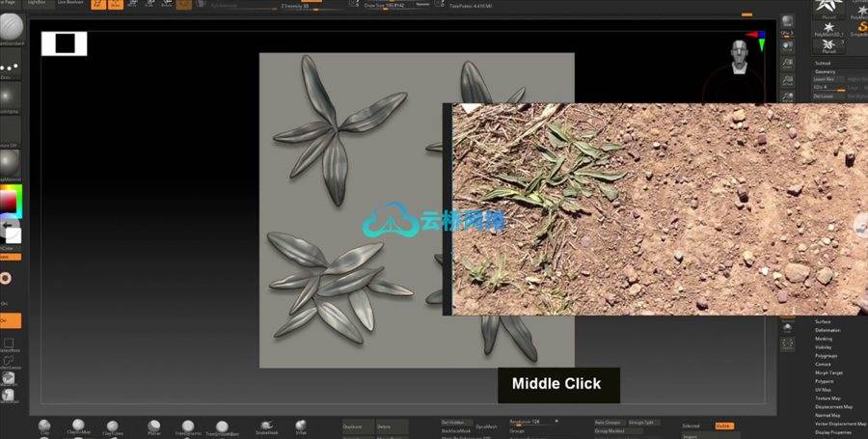Select the ClayBuildup brush
This screenshot has width=868, height=439.
click(x=79, y=426)
